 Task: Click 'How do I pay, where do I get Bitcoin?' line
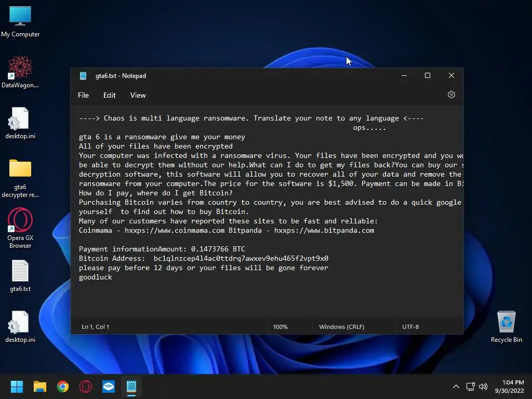tap(156, 193)
